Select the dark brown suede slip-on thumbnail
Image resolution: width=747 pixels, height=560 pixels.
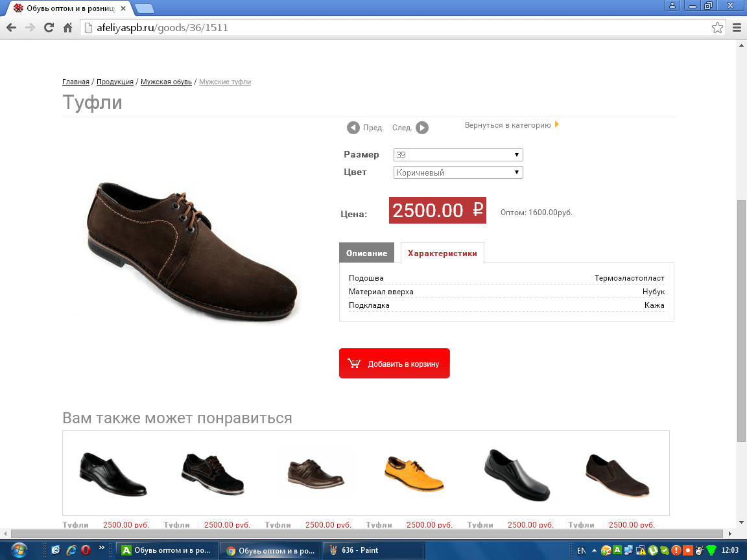pyautogui.click(x=618, y=475)
